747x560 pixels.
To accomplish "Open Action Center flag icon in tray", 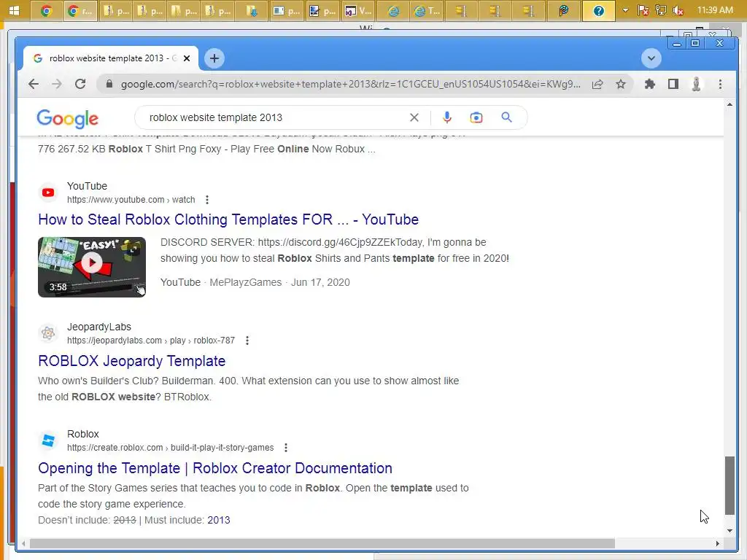I will click(643, 10).
